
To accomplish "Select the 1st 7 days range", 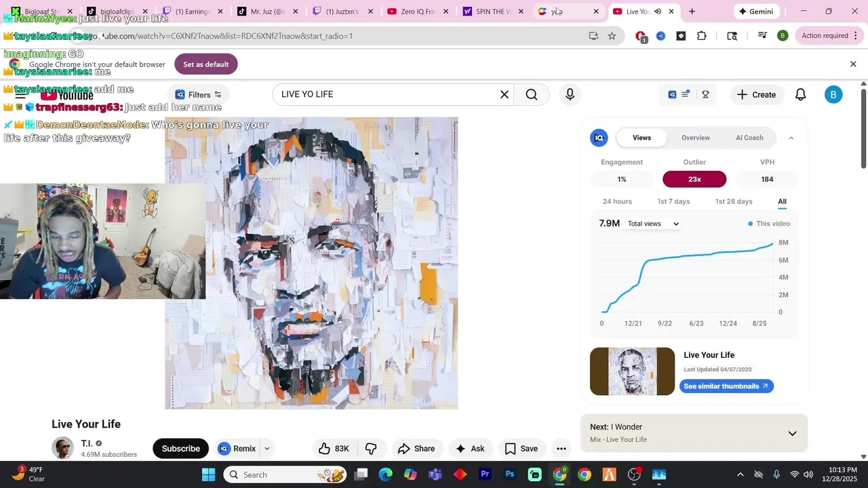I will coord(673,201).
